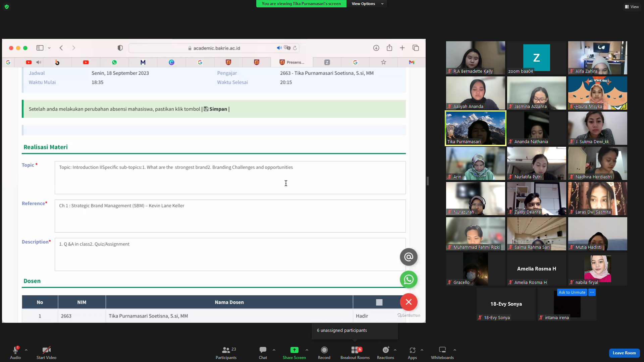
Task: Select nabila firyal's video thumbnail
Action: 597,269
